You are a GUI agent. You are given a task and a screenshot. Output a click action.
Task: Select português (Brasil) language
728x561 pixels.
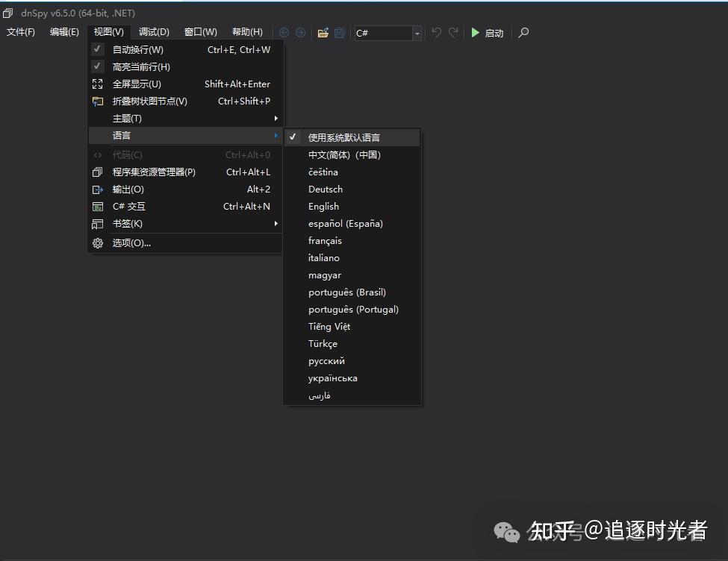352,292
